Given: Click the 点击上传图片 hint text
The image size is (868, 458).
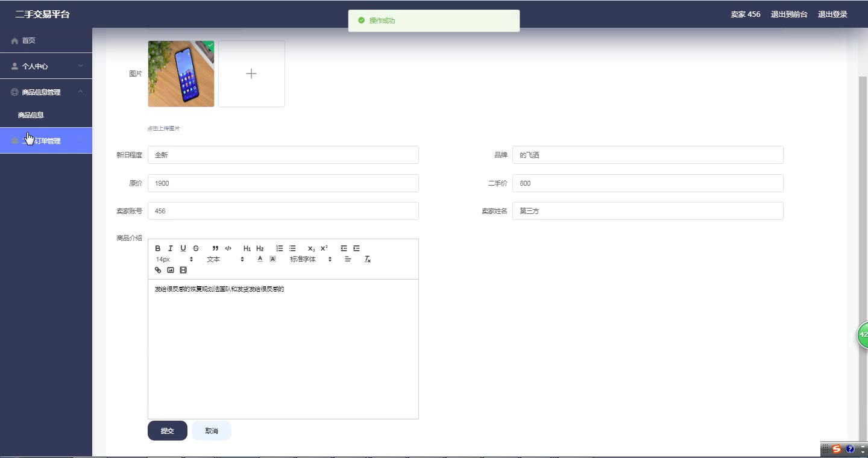Looking at the screenshot, I should pyautogui.click(x=163, y=128).
